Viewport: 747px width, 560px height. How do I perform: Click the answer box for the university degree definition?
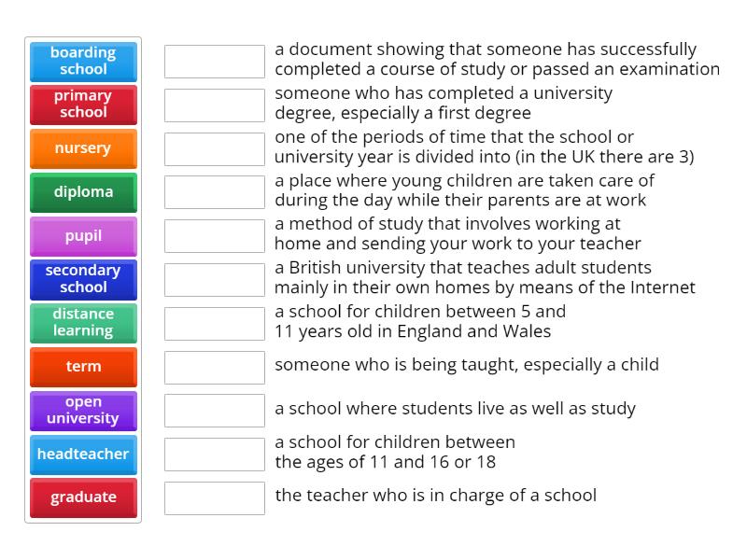tap(214, 105)
